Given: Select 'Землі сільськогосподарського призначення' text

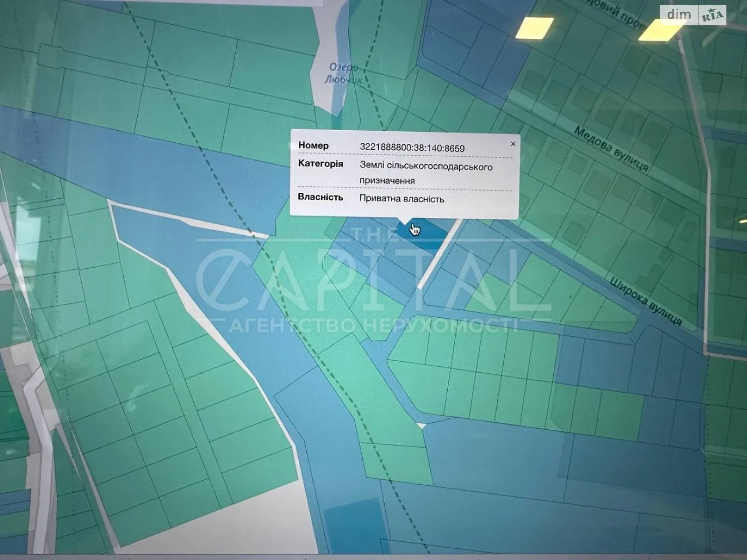Looking at the screenshot, I should 426,174.
